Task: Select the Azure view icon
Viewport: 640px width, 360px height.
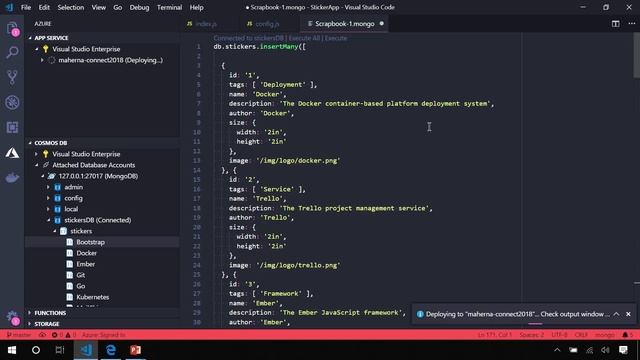Action: [x=12, y=153]
